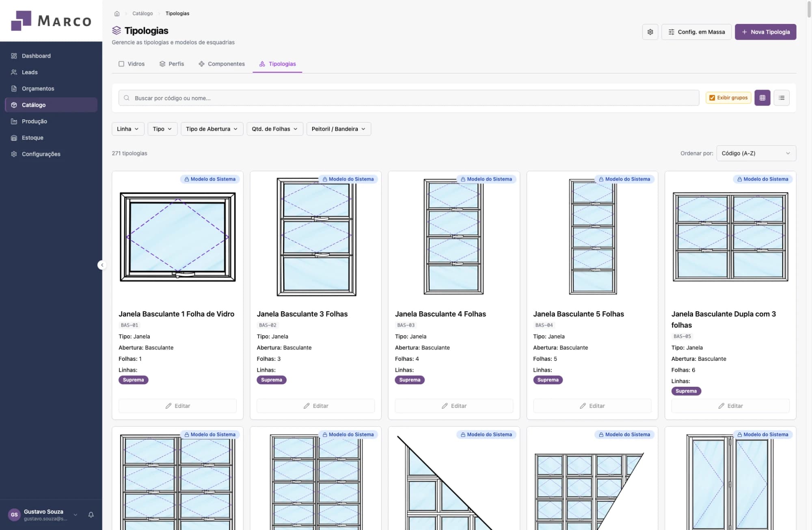Click the Janela Basculante 5 Folhas title
This screenshot has width=812, height=530.
pyautogui.click(x=578, y=314)
